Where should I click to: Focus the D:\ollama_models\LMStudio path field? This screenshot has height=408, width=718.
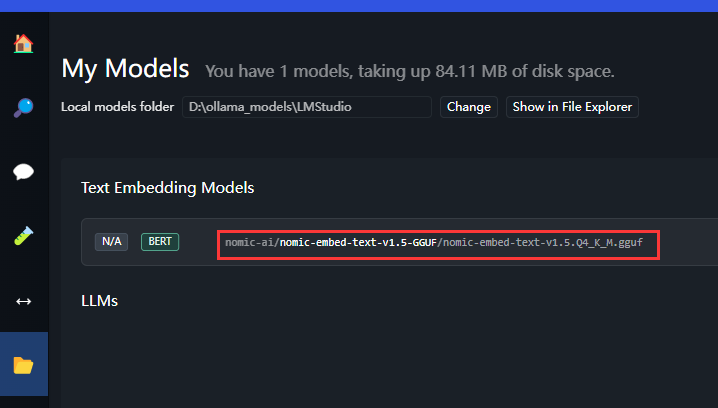tap(307, 107)
